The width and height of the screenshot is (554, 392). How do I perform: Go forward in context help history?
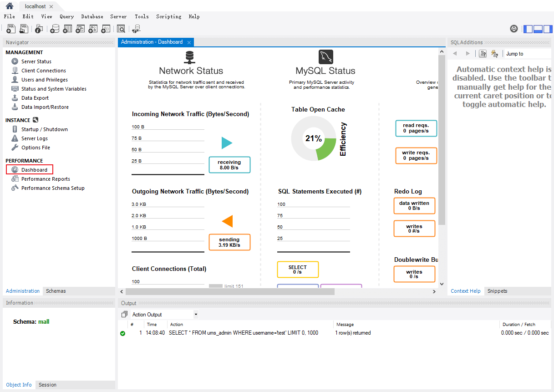[x=468, y=54]
